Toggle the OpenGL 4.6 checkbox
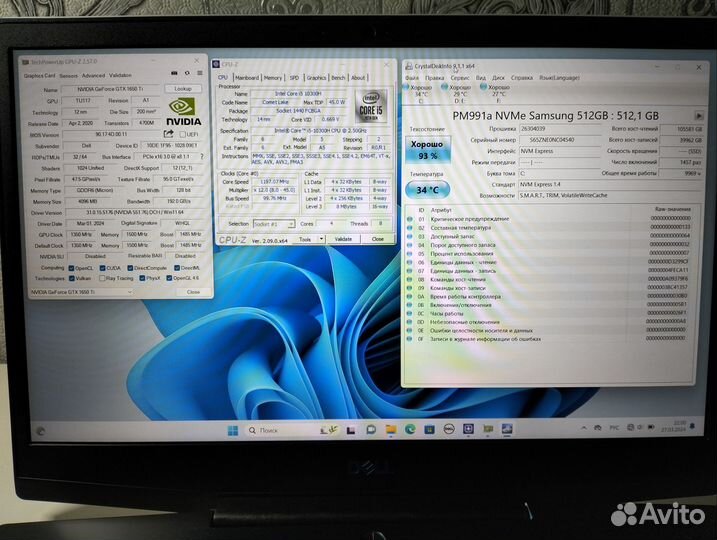This screenshot has height=540, width=717. click(169, 278)
